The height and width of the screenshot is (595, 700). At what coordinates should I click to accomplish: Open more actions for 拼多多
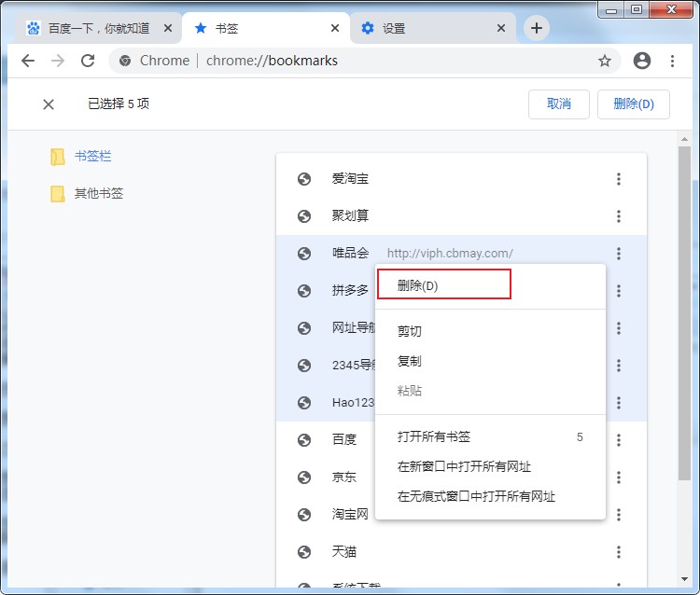tap(618, 291)
